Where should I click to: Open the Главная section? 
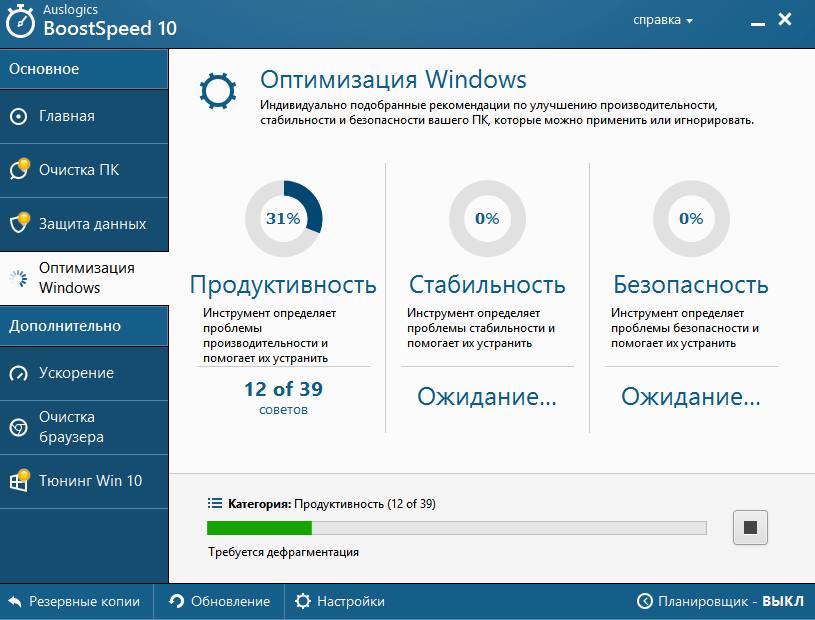point(84,116)
